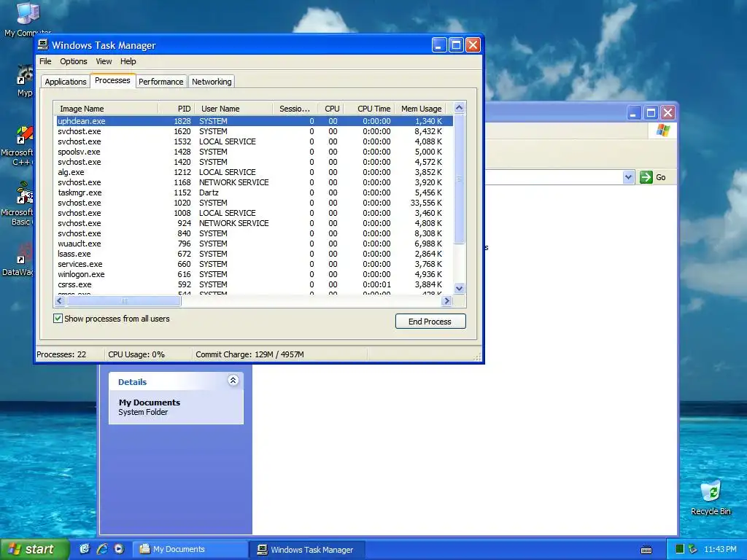Viewport: 747px width, 560px height.
Task: Click the End Process button
Action: click(x=430, y=322)
